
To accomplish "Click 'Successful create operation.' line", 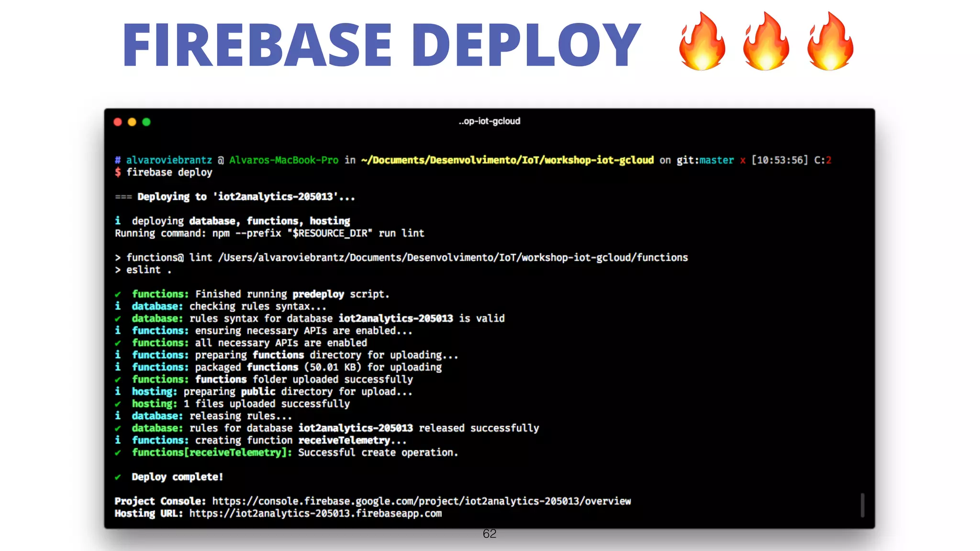I will (x=287, y=453).
